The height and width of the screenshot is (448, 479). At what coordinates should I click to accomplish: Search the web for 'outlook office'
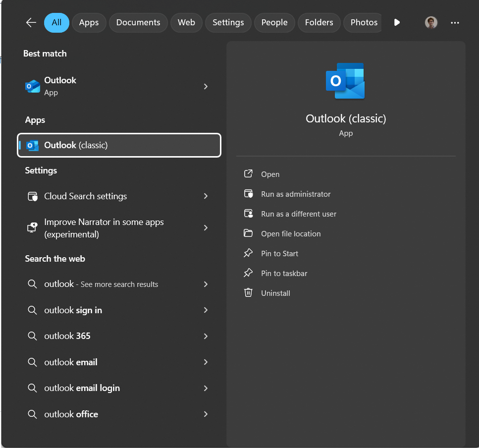tap(119, 414)
